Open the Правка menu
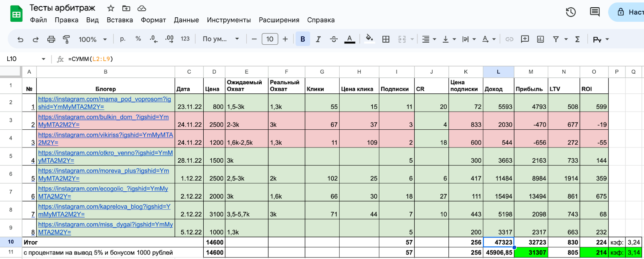 pos(66,20)
